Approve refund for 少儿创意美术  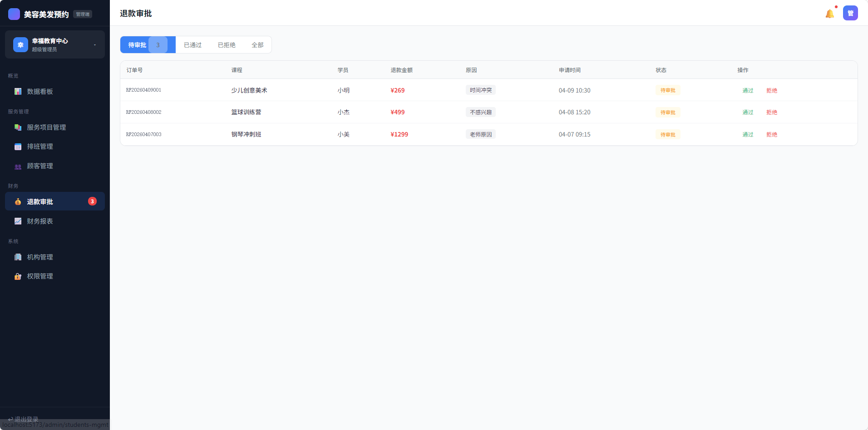(748, 90)
